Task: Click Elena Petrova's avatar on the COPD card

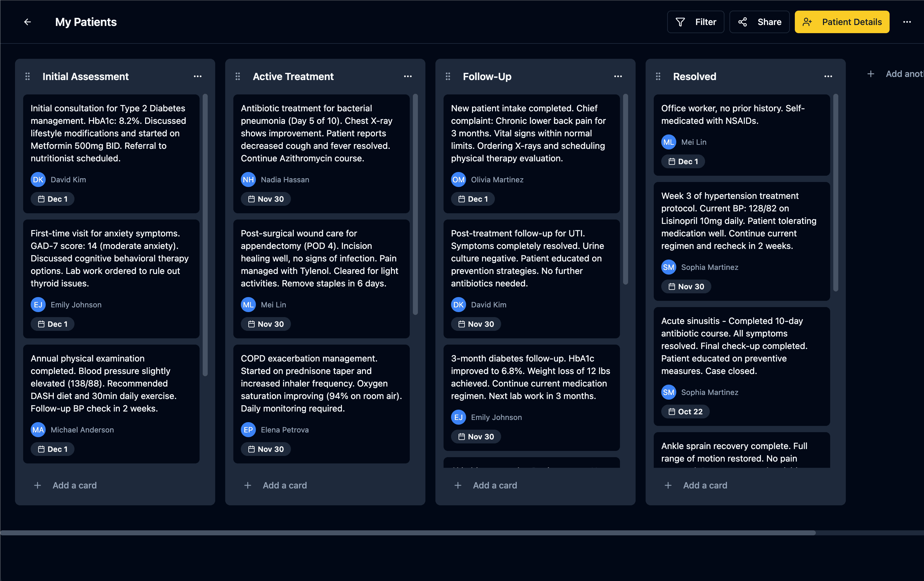Action: 248,430
